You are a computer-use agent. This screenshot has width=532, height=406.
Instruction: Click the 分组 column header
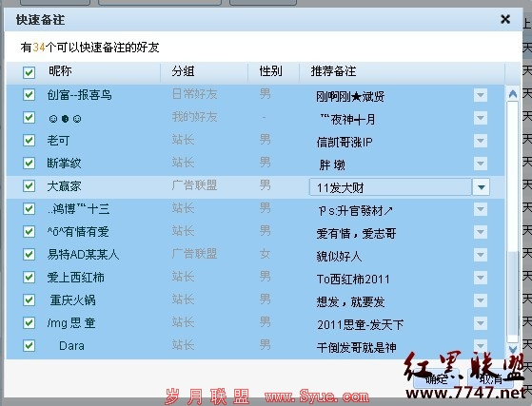pos(183,71)
